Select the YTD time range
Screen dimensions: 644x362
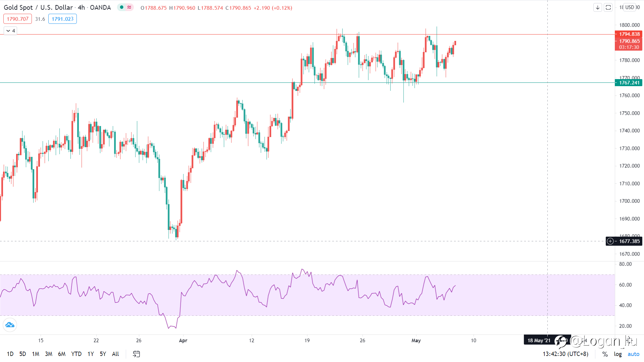tap(76, 354)
